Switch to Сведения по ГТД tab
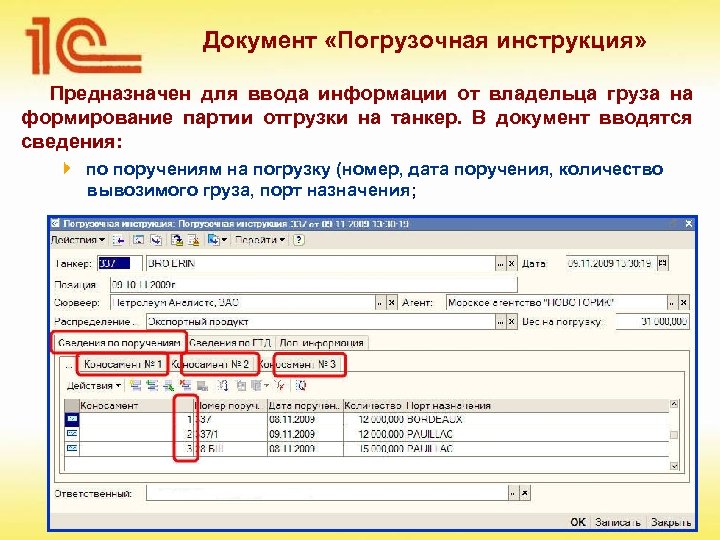 pyautogui.click(x=230, y=343)
